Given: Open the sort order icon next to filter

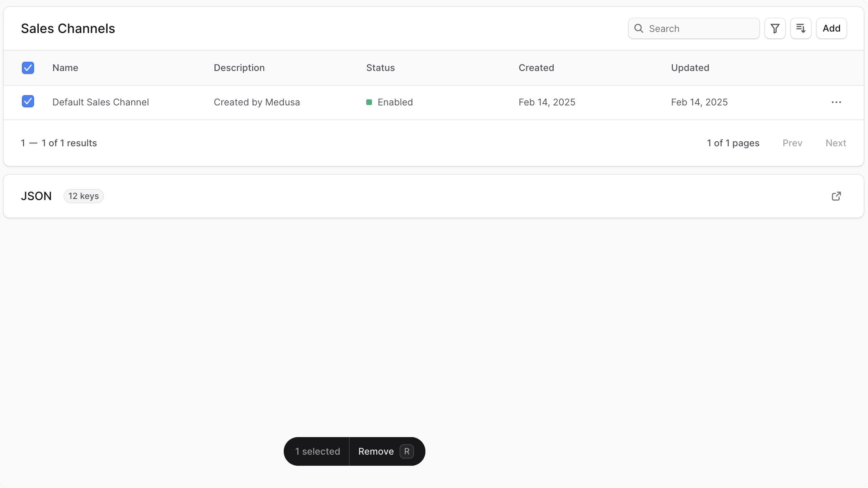Looking at the screenshot, I should pyautogui.click(x=801, y=28).
